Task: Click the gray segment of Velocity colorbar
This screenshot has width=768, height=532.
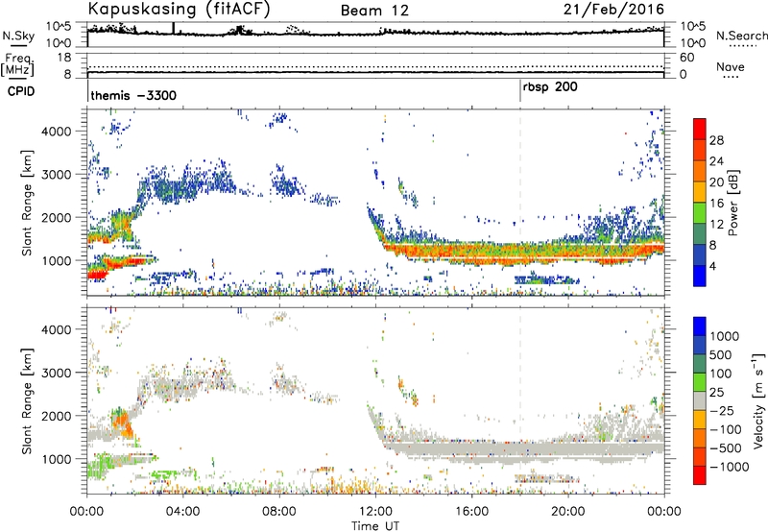Action: click(x=700, y=400)
